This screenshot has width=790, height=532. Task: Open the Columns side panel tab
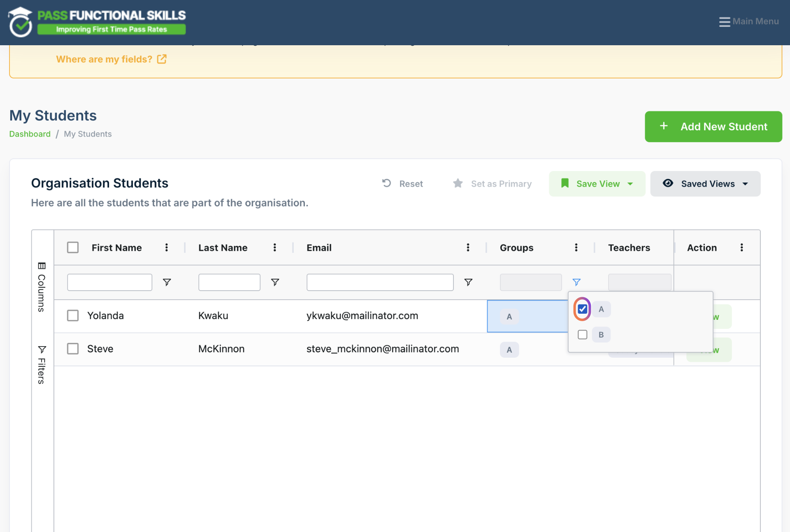point(42,287)
